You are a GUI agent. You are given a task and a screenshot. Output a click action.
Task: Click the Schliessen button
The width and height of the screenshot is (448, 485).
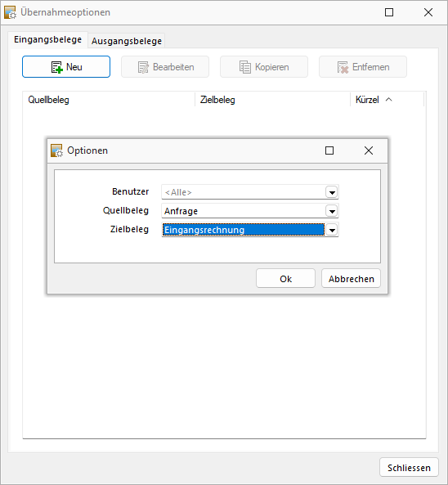pyautogui.click(x=409, y=467)
